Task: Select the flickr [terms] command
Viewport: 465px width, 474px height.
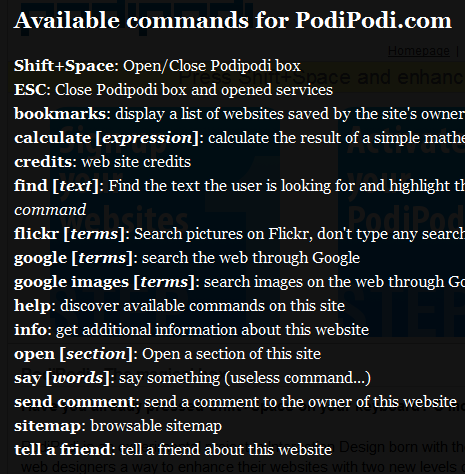Action: pyautogui.click(x=69, y=234)
